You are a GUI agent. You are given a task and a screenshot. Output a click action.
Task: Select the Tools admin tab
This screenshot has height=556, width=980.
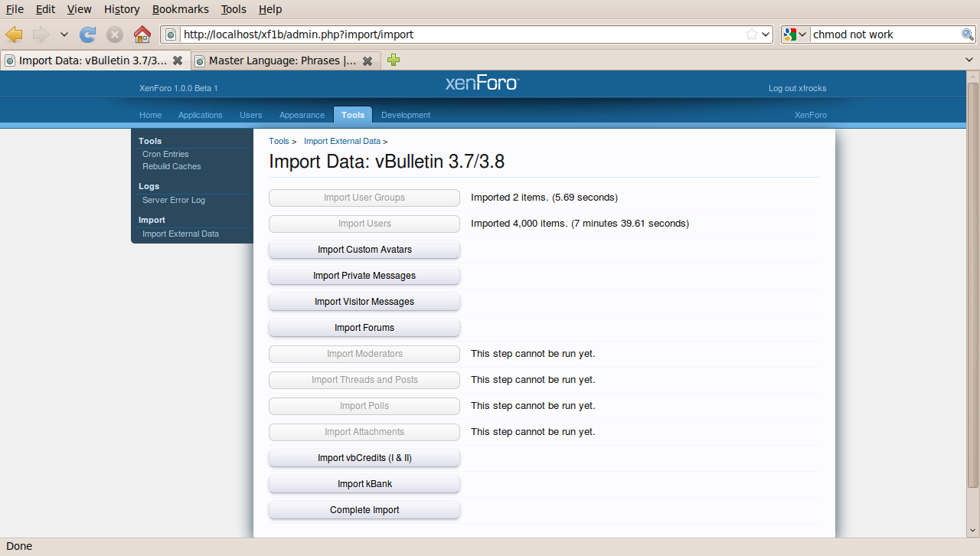click(353, 115)
